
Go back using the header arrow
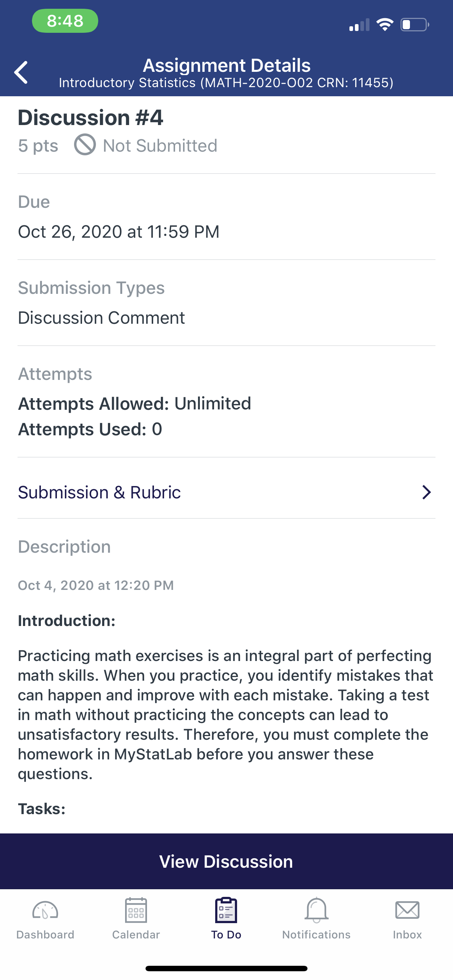click(x=21, y=72)
